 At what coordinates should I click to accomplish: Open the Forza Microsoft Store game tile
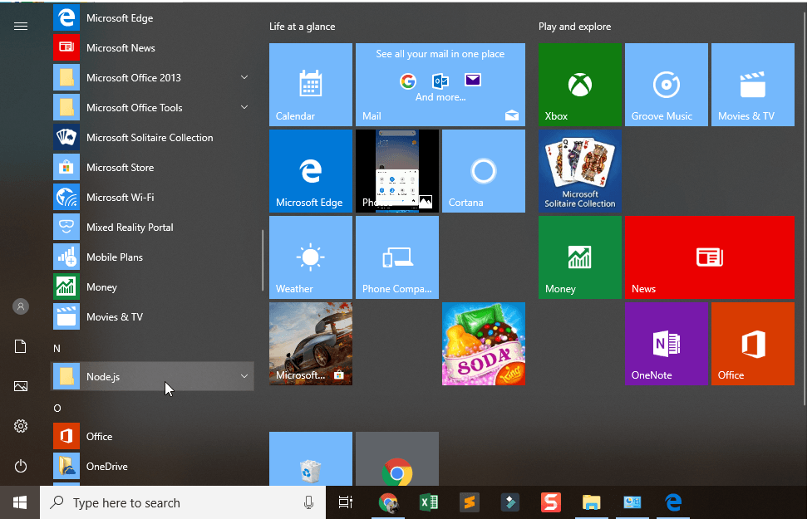pyautogui.click(x=311, y=344)
